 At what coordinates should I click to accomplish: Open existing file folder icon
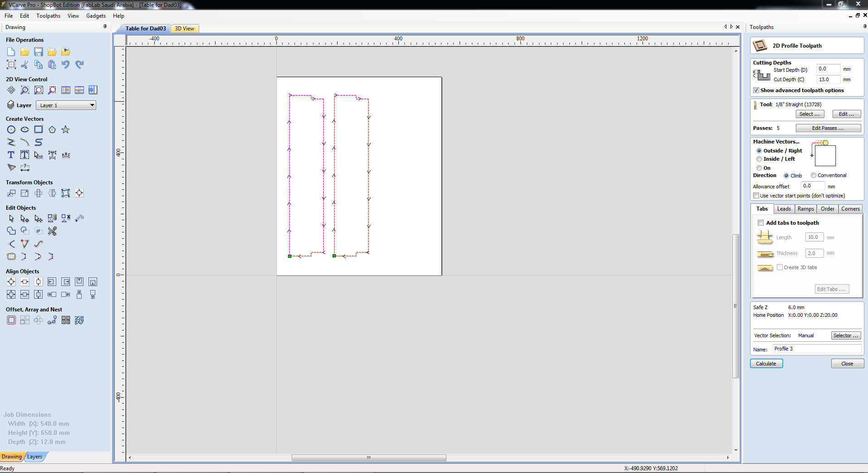[25, 52]
